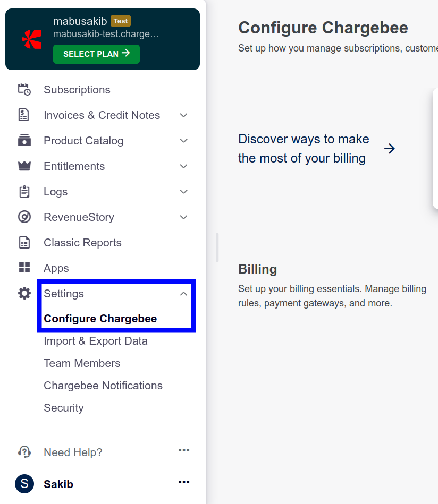Open Import & Export Data
Viewport: 438px width, 504px height.
pos(96,341)
